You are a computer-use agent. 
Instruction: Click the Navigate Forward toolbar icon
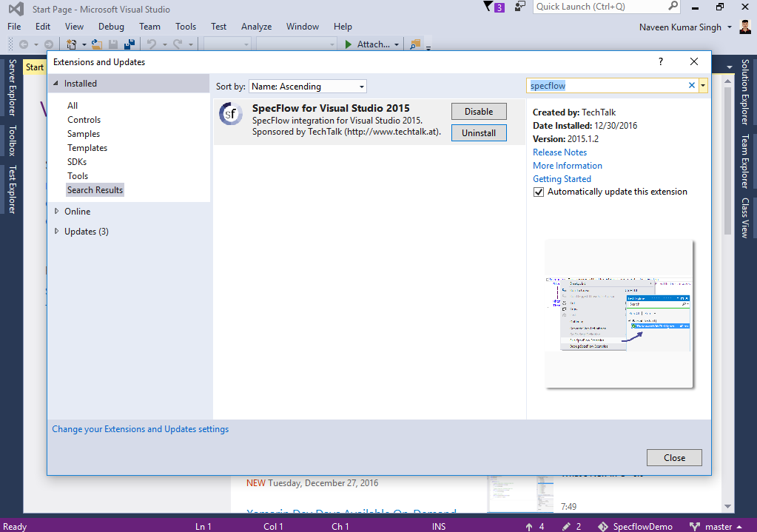(x=48, y=44)
